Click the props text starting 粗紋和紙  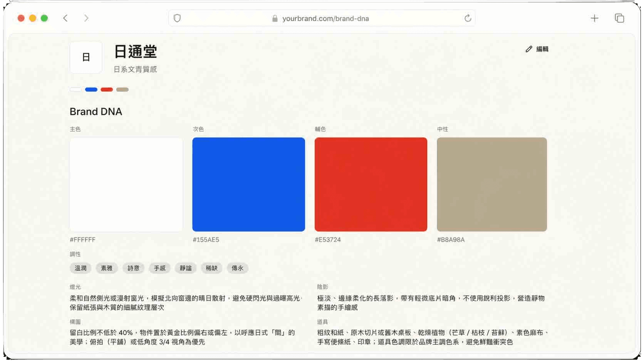433,337
